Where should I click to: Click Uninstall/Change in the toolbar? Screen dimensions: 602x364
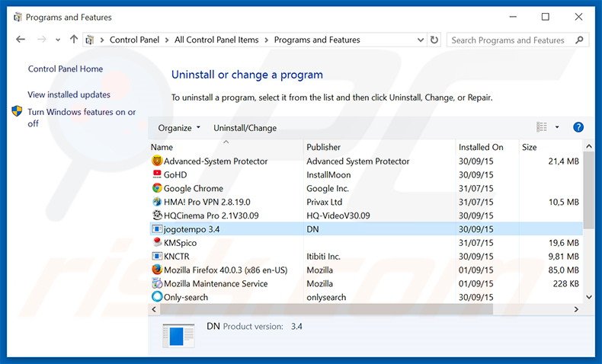[x=245, y=128]
